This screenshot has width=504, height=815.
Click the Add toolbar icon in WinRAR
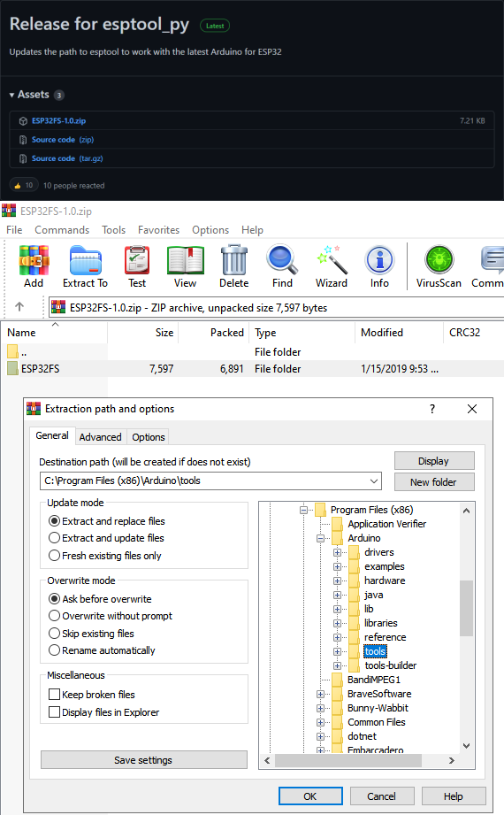tap(34, 260)
